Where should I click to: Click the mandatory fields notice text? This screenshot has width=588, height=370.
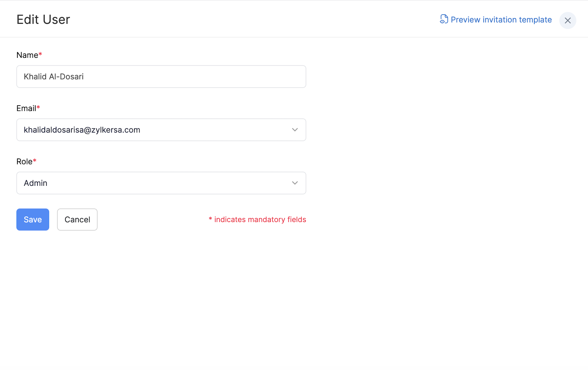tap(257, 219)
